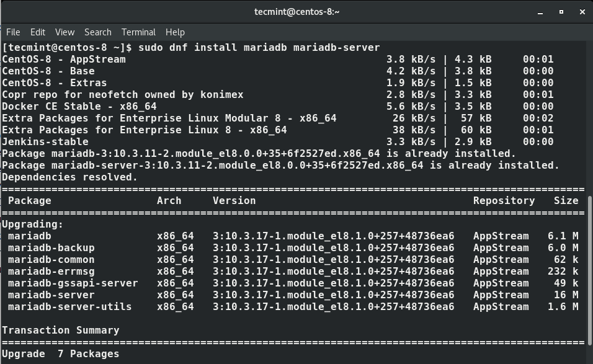This screenshot has width=593, height=364.
Task: Click the mariadb-gssapi-server package name
Action: coord(73,283)
